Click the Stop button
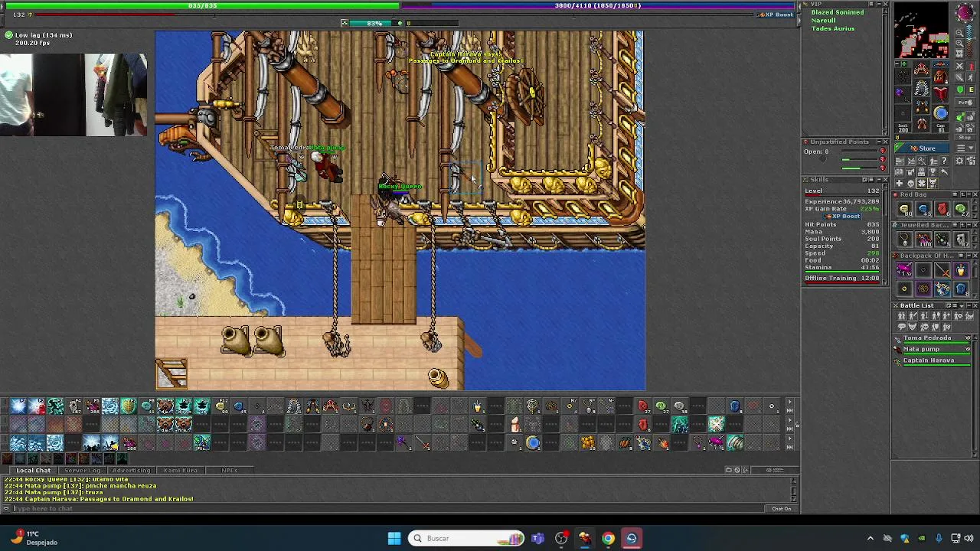This screenshot has width=980, height=551. pyautogui.click(x=965, y=138)
